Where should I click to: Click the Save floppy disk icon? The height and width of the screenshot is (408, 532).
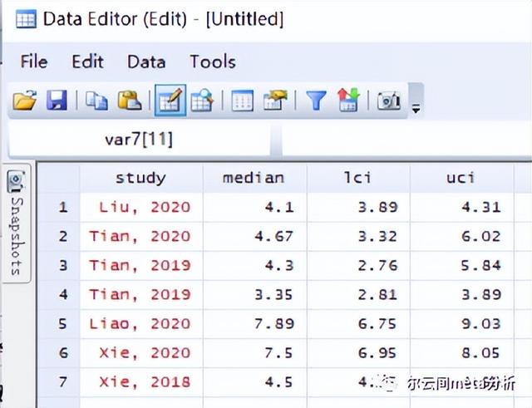point(56,101)
